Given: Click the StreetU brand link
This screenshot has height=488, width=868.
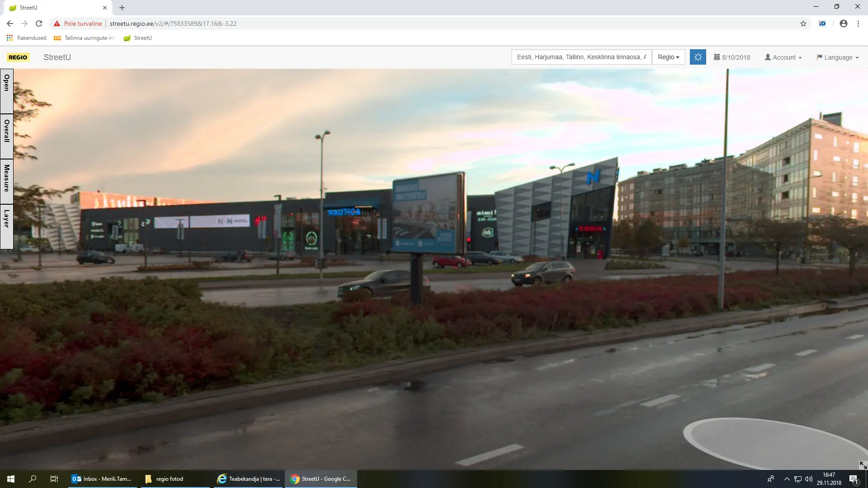Looking at the screenshot, I should pos(57,57).
